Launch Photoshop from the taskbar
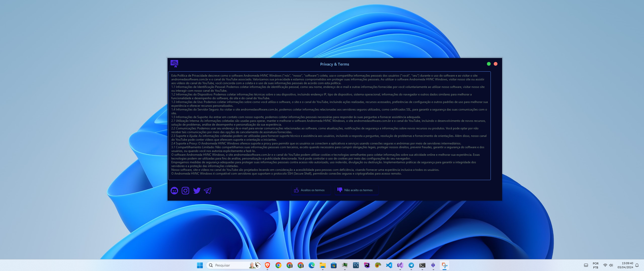The image size is (644, 271). pyautogui.click(x=367, y=265)
